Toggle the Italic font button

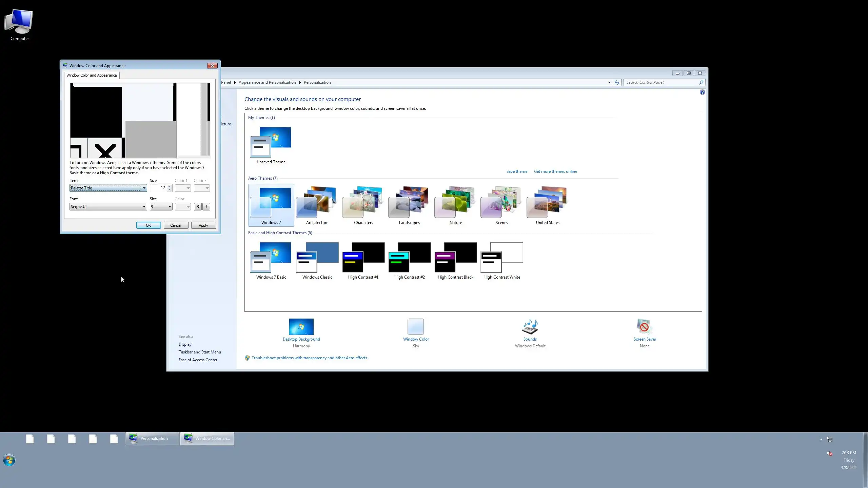(x=206, y=207)
